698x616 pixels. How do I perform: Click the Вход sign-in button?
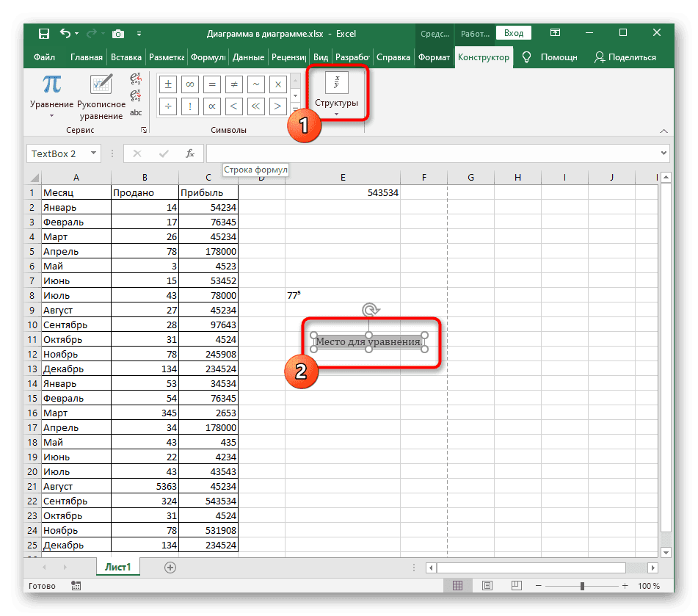pyautogui.click(x=514, y=33)
